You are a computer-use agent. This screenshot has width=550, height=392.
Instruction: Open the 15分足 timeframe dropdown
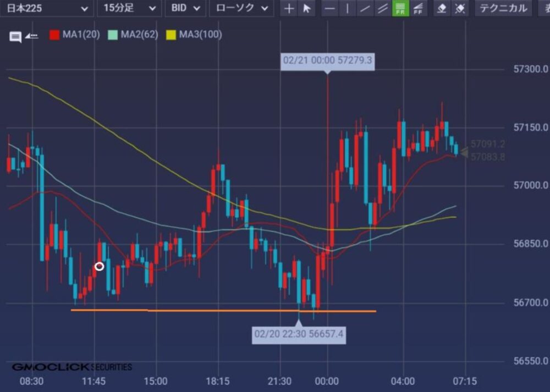coord(129,8)
